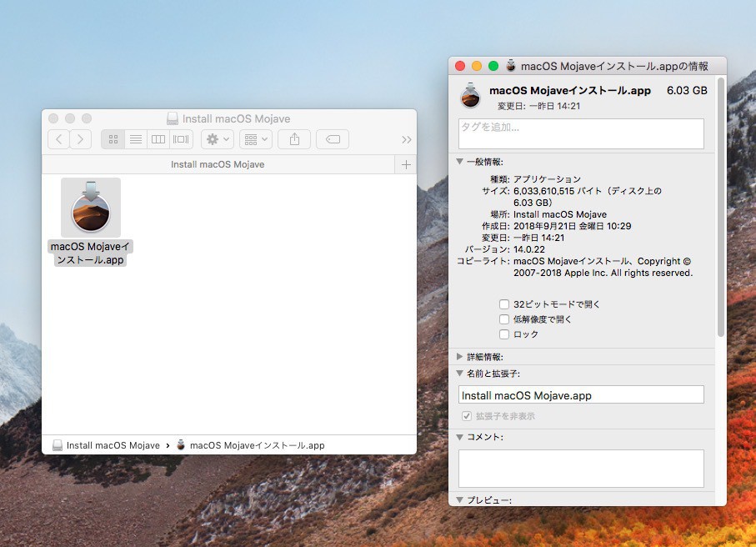
Task: Click the Finder forward navigation arrow
Action: point(81,139)
